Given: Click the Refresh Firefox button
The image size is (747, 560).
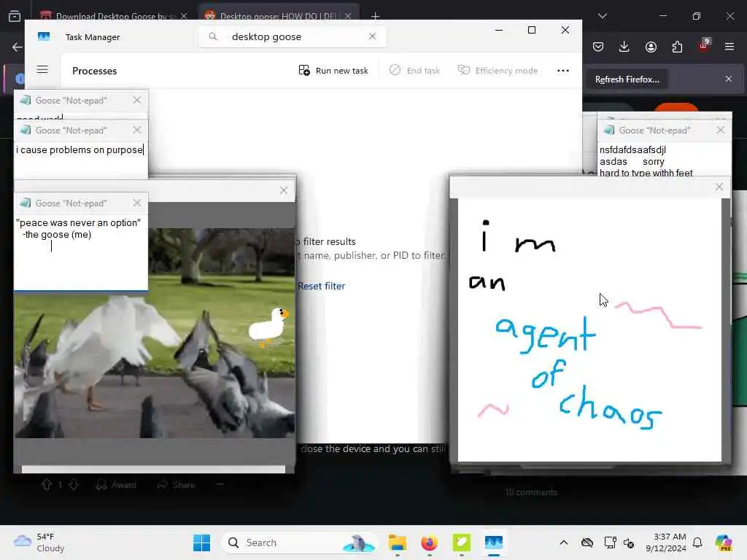Looking at the screenshot, I should (627, 79).
